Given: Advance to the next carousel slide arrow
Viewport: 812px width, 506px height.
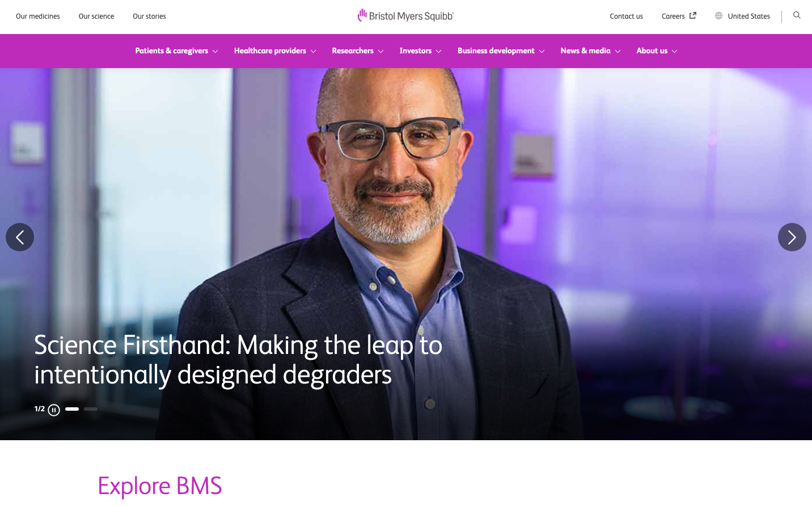Looking at the screenshot, I should pyautogui.click(x=792, y=237).
